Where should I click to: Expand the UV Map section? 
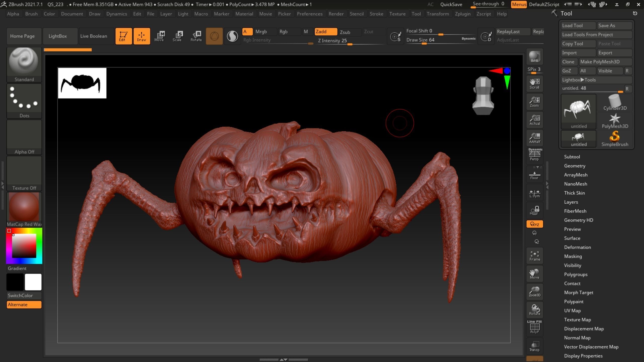coord(572,310)
